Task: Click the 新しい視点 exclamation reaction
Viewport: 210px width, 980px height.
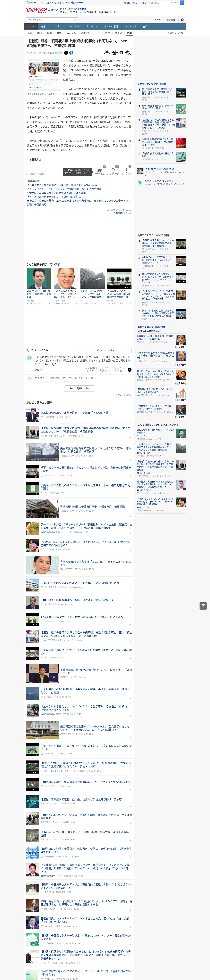Action: coord(127,171)
